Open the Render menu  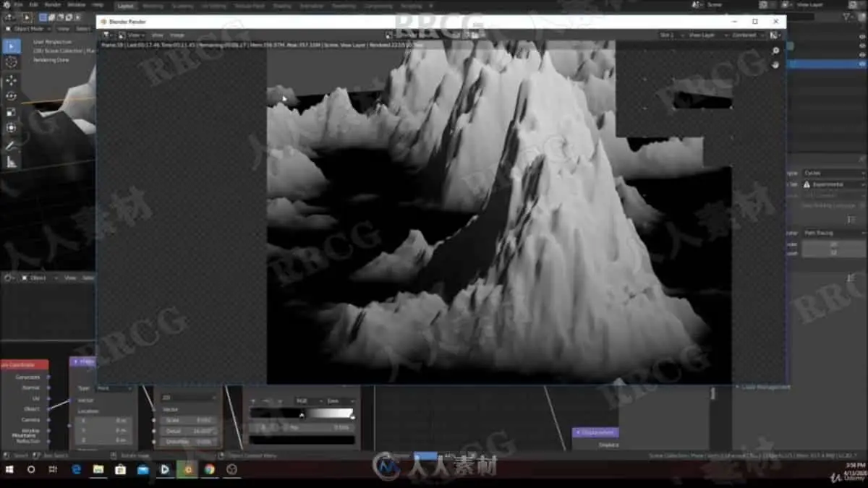pos(53,4)
